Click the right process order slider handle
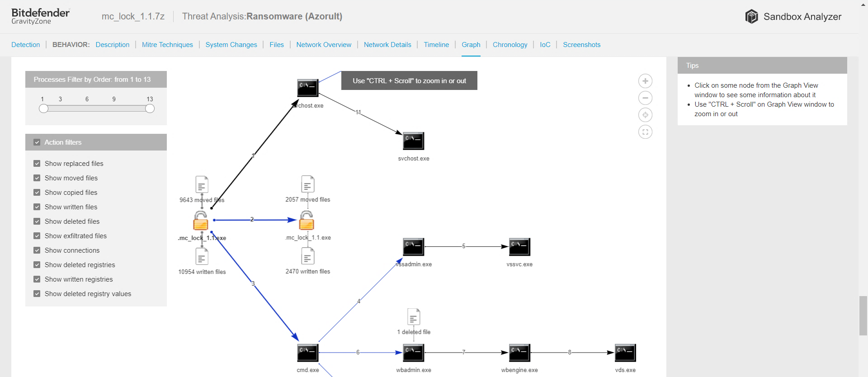The image size is (868, 377). point(150,108)
